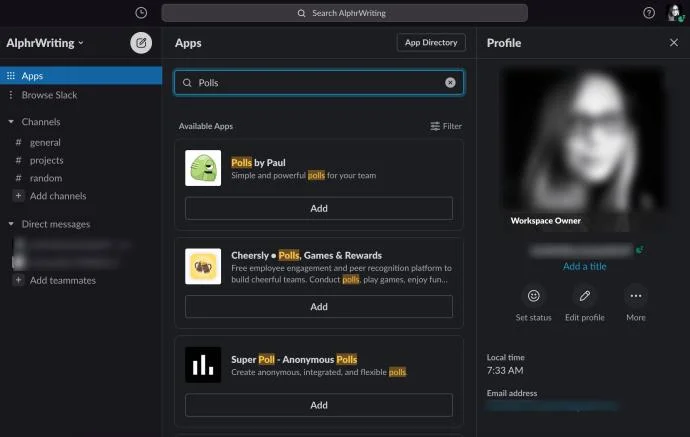Select Apps in the sidebar
The height and width of the screenshot is (437, 690).
81,76
